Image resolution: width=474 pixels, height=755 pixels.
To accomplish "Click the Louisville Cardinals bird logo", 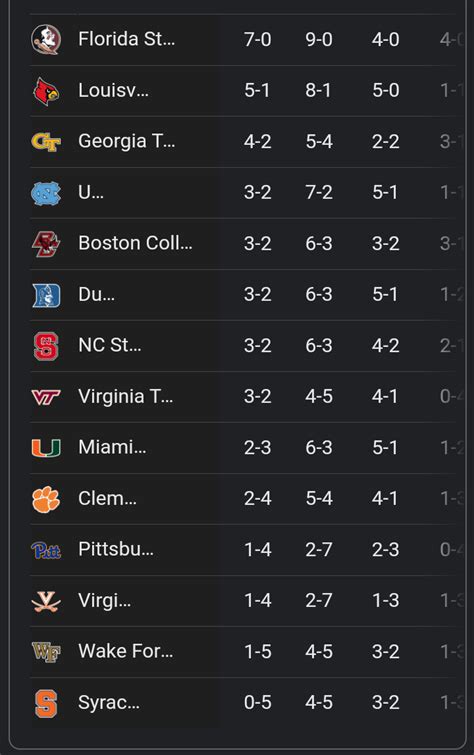I will pyautogui.click(x=46, y=91).
